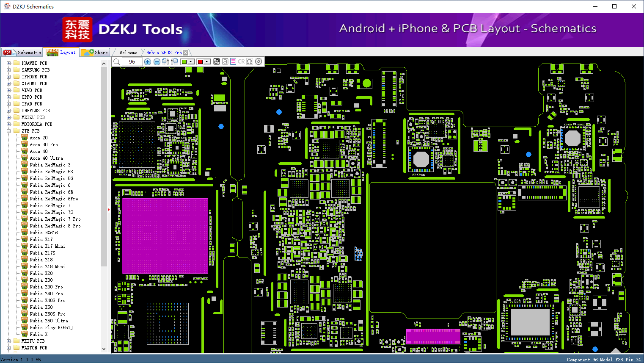644x363 pixels.
Task: Switch to the Schematic tab
Action: (22, 53)
